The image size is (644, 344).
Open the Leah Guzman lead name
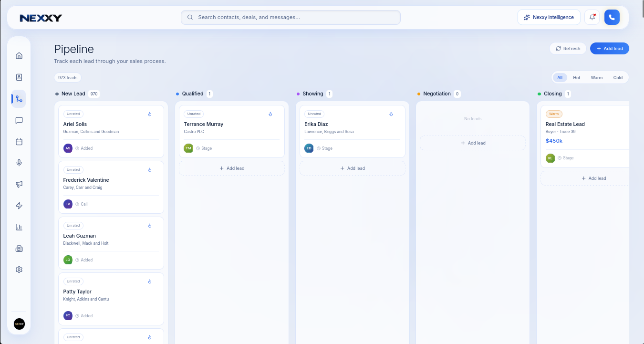(x=80, y=236)
